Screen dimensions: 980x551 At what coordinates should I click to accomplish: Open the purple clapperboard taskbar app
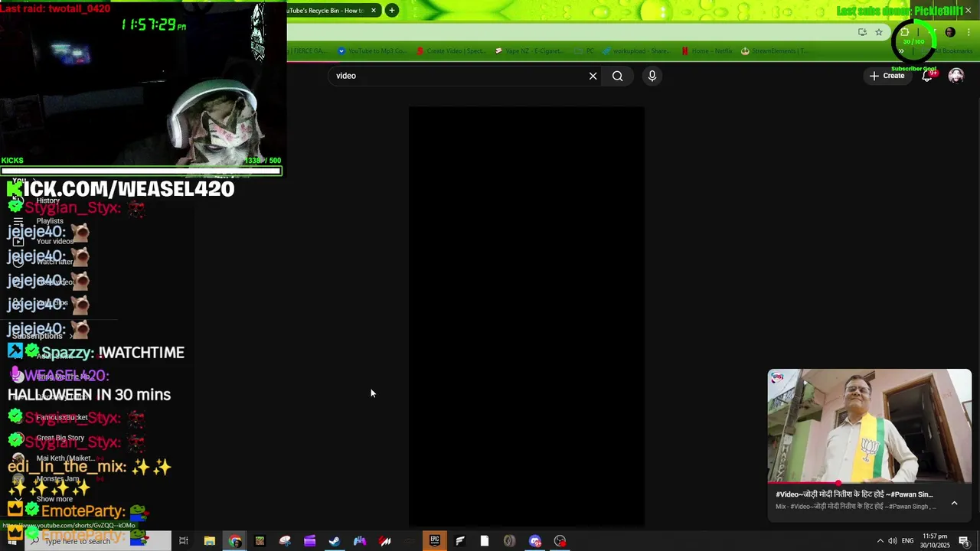point(309,541)
